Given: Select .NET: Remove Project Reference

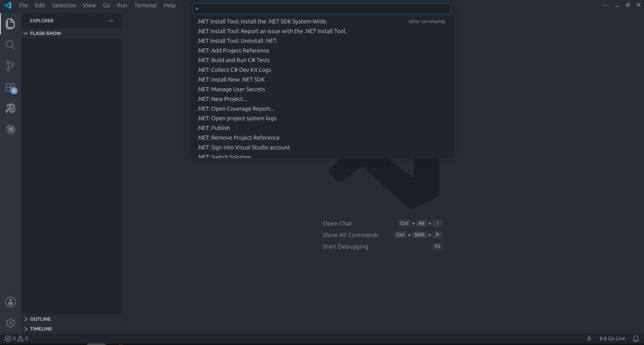Looking at the screenshot, I should tap(322, 138).
